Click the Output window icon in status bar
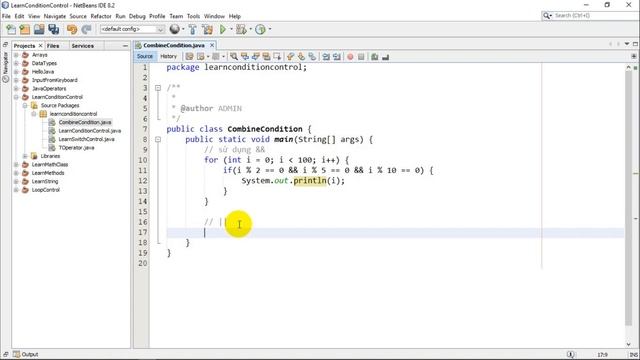Screen dimensions: 640x360 pyautogui.click(x=16, y=354)
